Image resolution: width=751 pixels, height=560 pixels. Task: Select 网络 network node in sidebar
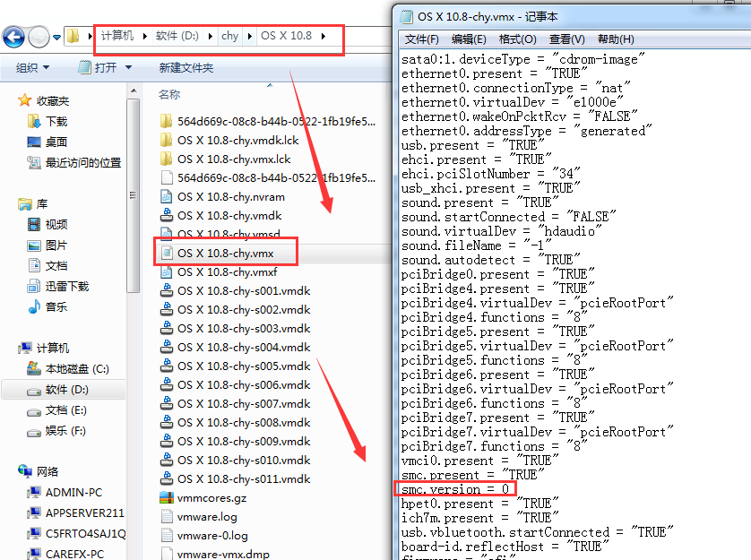pyautogui.click(x=38, y=471)
